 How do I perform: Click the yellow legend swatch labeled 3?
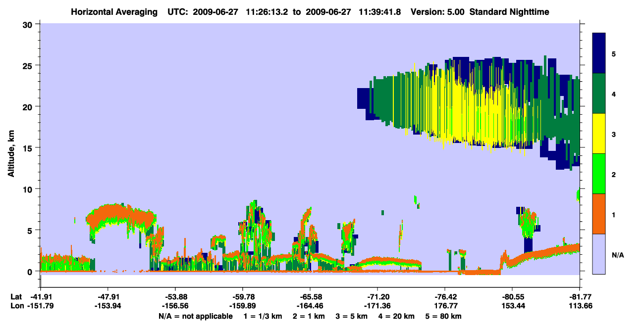click(x=599, y=133)
